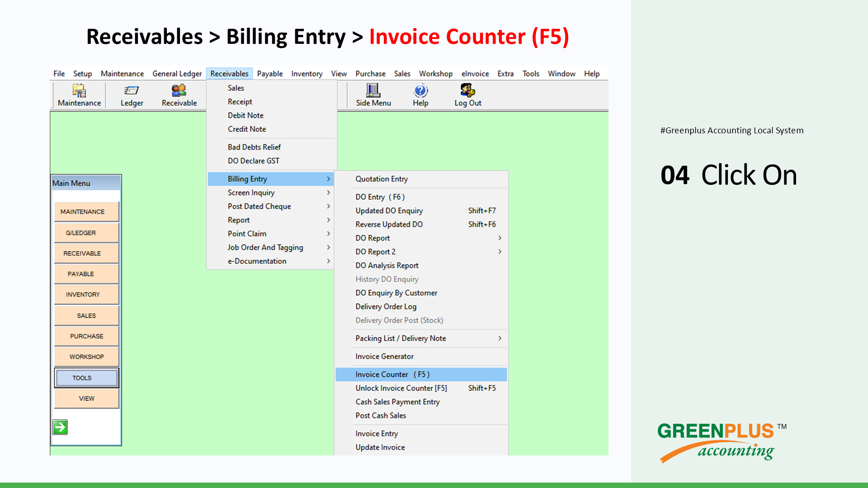Select Quotation Entry
Viewport: 868px width, 488px height.
pyautogui.click(x=421, y=179)
